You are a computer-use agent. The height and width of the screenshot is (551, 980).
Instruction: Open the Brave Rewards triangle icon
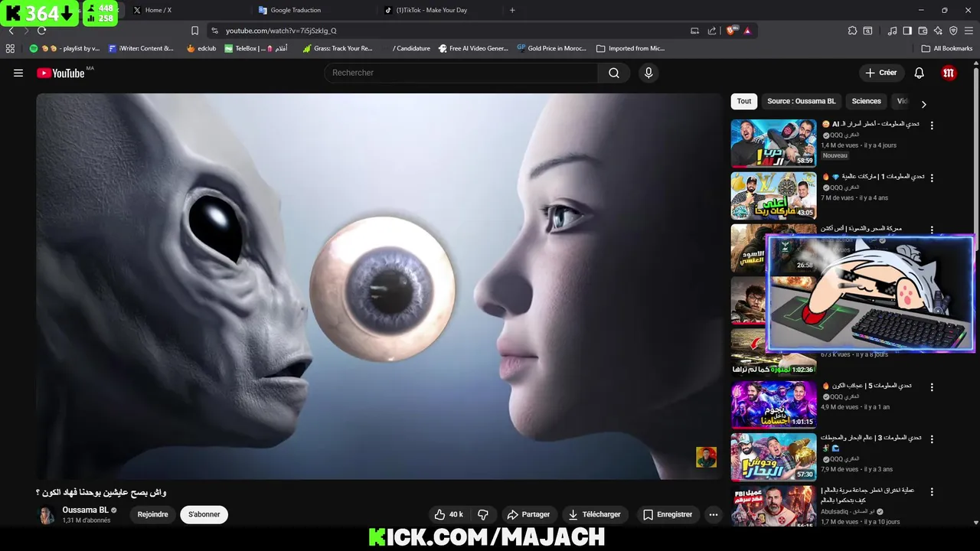747,31
